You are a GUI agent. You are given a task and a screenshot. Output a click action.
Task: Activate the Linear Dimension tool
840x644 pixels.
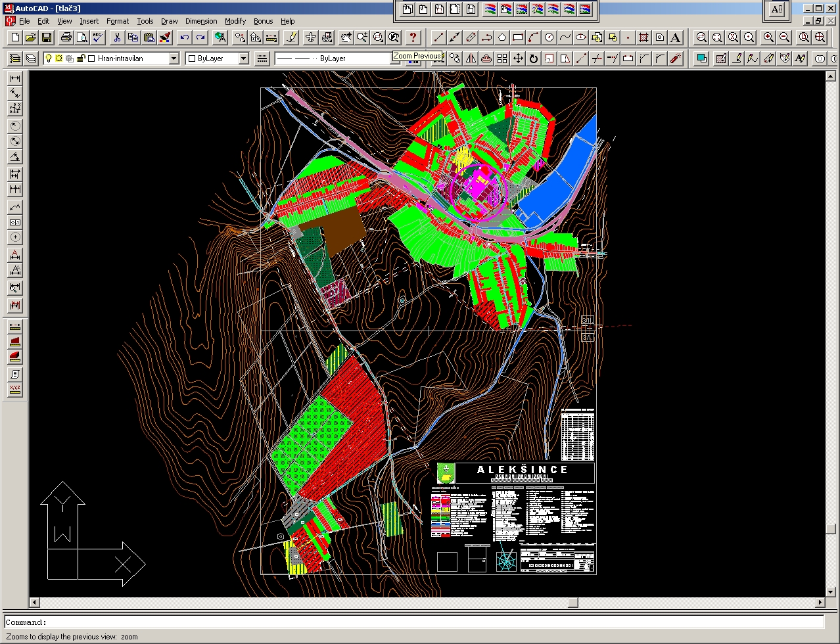tap(15, 79)
